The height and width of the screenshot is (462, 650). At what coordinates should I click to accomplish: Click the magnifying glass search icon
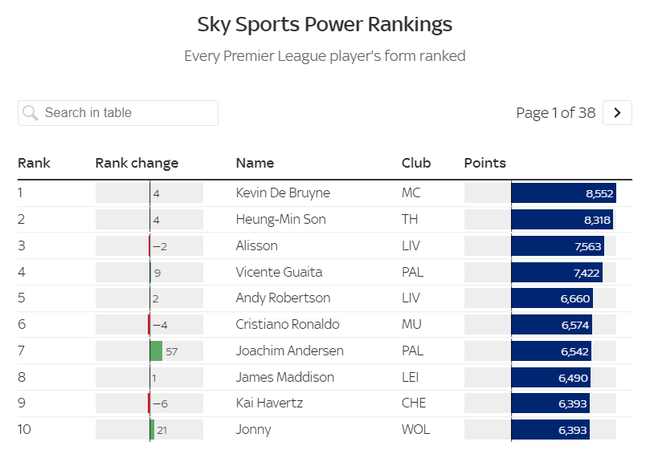tap(30, 113)
